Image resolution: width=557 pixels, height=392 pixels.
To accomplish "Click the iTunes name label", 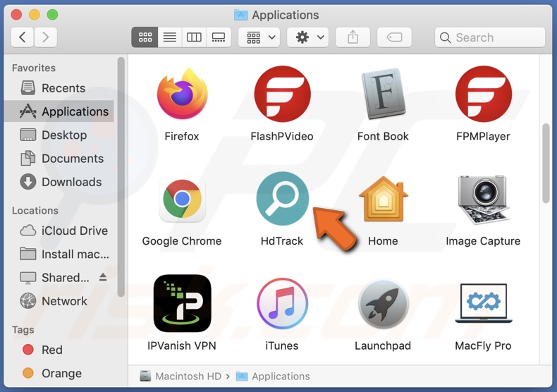I will click(x=282, y=345).
